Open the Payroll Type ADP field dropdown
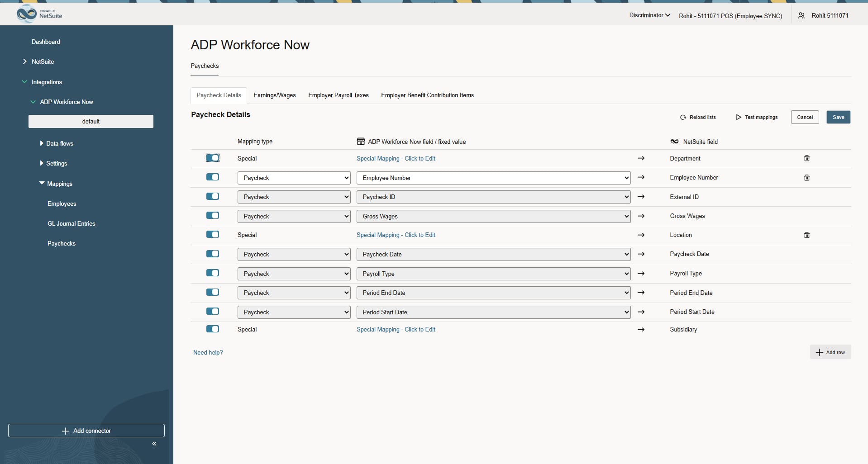The height and width of the screenshot is (464, 868). pyautogui.click(x=494, y=274)
